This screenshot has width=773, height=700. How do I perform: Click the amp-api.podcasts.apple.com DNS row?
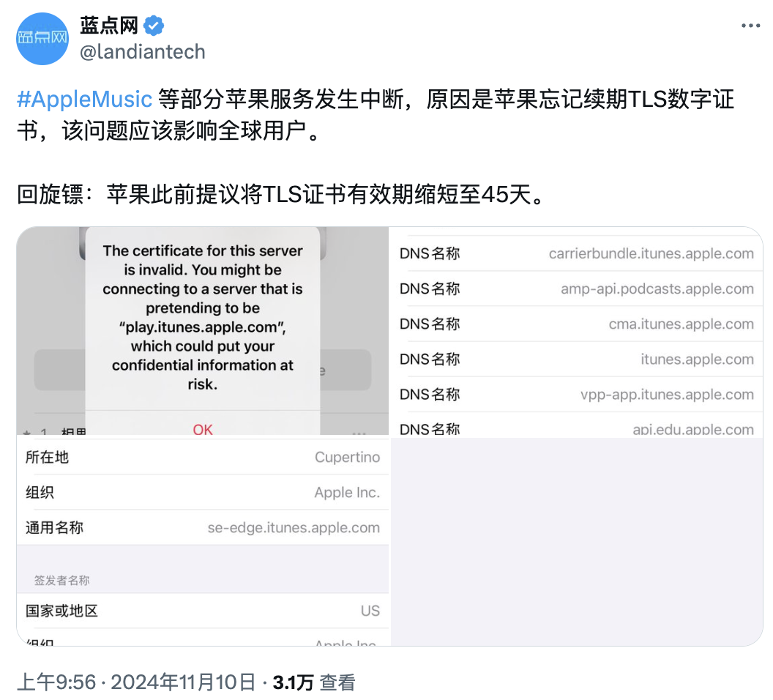click(x=576, y=289)
